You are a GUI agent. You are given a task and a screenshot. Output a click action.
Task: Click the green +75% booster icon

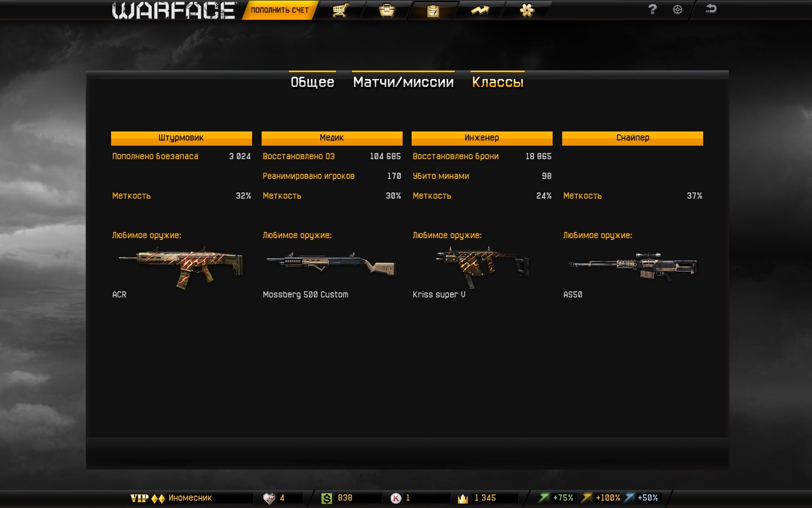point(544,498)
